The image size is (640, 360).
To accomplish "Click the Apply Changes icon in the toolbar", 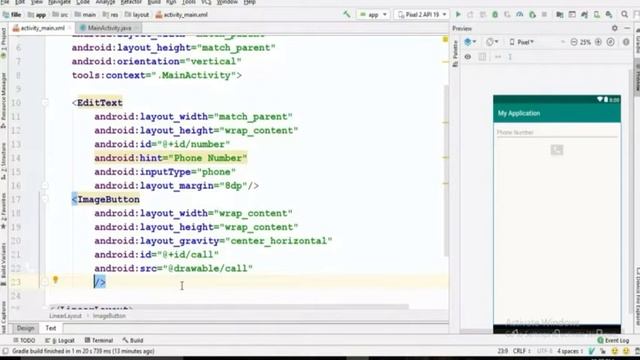I will click(x=470, y=14).
